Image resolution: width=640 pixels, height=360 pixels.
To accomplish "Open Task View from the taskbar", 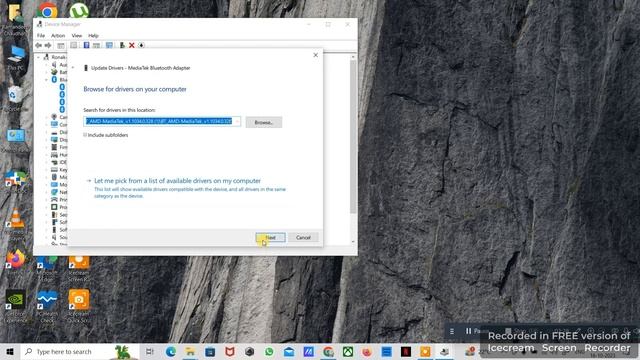I will [149, 351].
